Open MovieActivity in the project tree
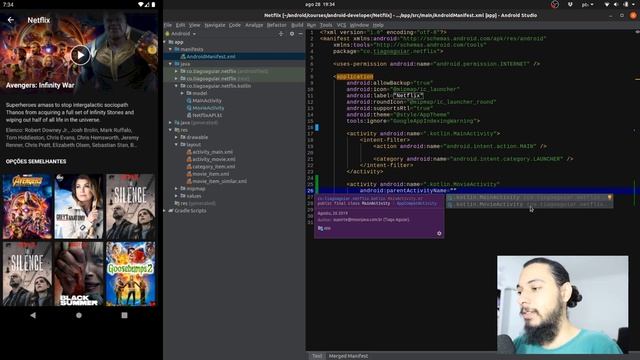The height and width of the screenshot is (360, 640). click(208, 108)
